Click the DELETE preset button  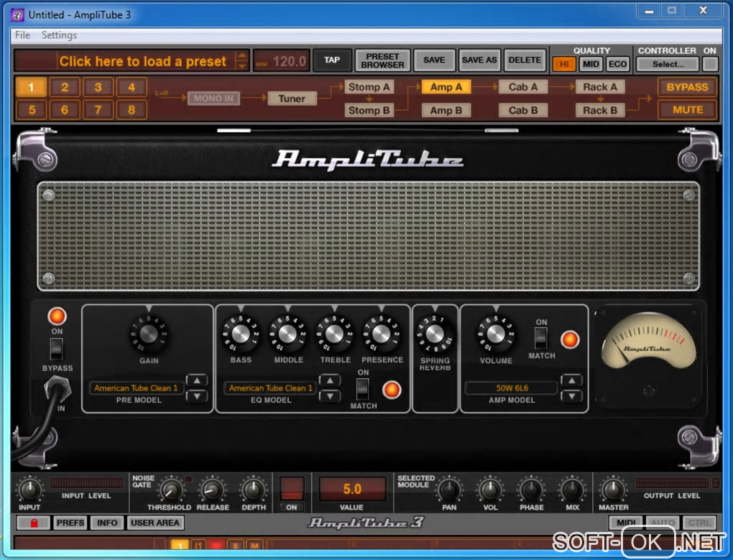click(x=525, y=60)
